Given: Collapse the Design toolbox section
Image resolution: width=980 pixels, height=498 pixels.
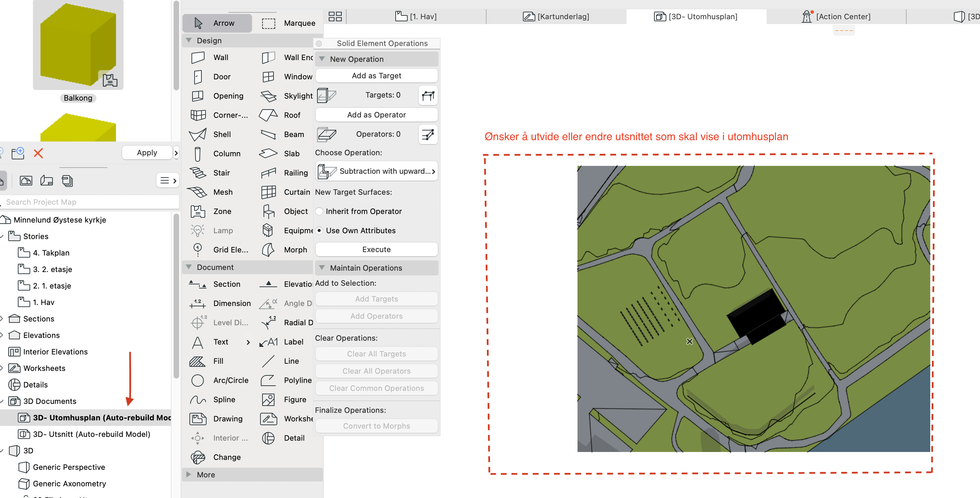Looking at the screenshot, I should pyautogui.click(x=189, y=41).
